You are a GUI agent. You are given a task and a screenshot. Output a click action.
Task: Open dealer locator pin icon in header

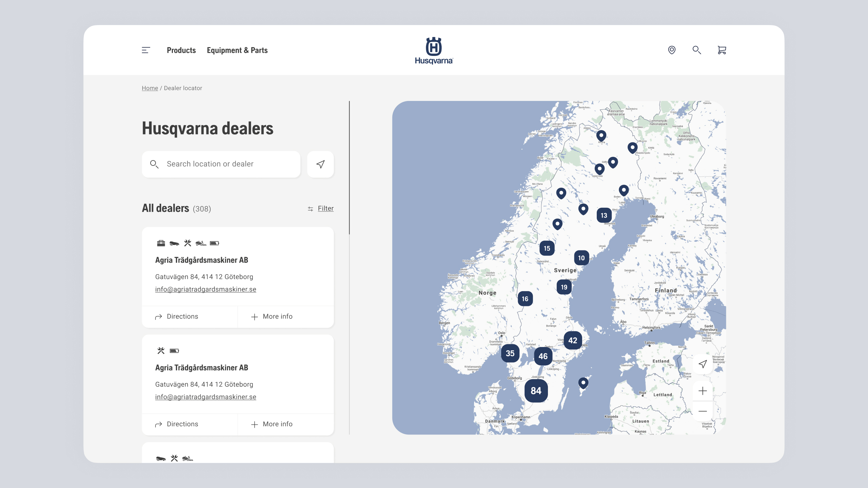672,50
